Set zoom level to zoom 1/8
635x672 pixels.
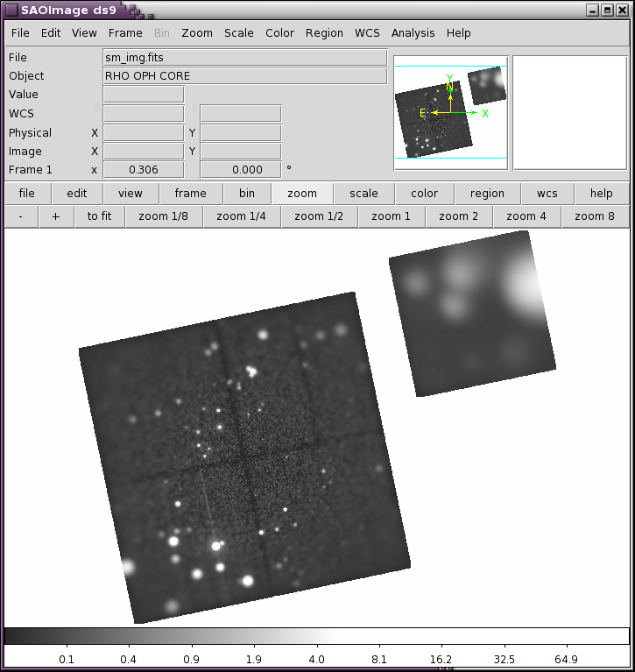164,216
